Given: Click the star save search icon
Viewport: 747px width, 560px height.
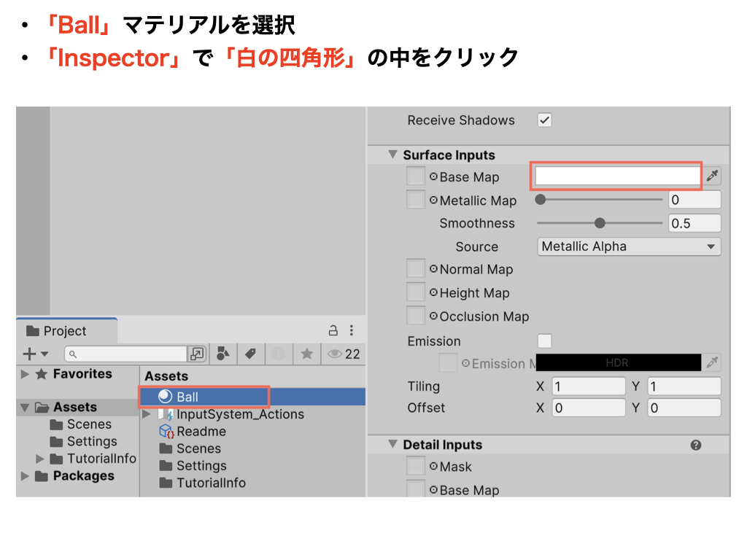Looking at the screenshot, I should click(x=306, y=354).
